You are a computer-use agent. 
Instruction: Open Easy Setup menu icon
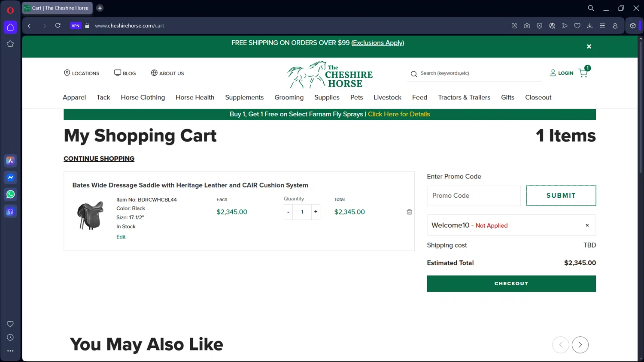602,26
